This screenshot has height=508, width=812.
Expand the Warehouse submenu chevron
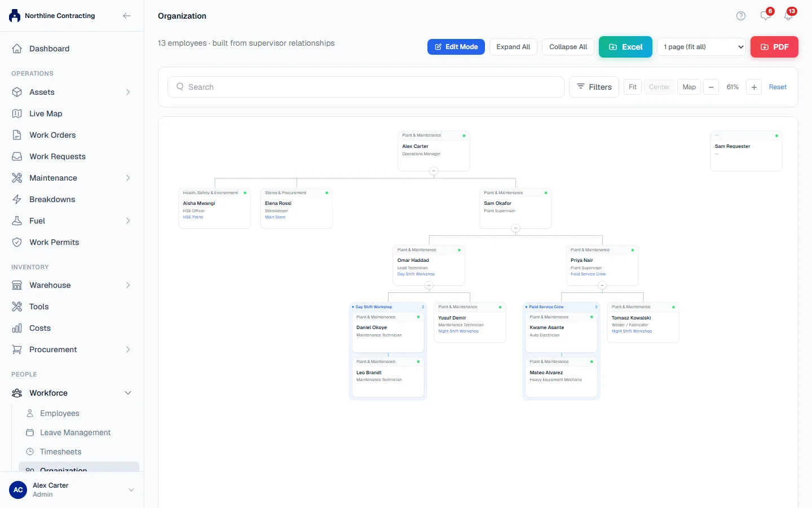[x=128, y=285]
